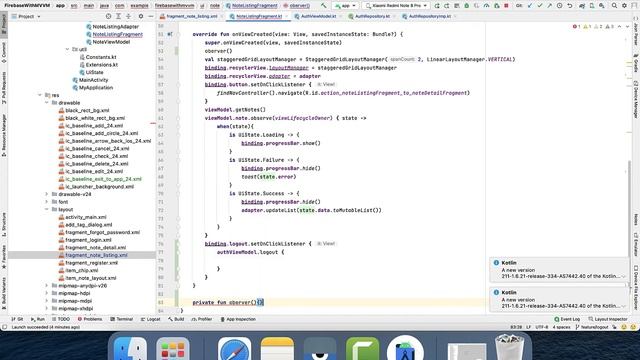
Task: Open the Profiler tool window
Action: tap(202, 319)
